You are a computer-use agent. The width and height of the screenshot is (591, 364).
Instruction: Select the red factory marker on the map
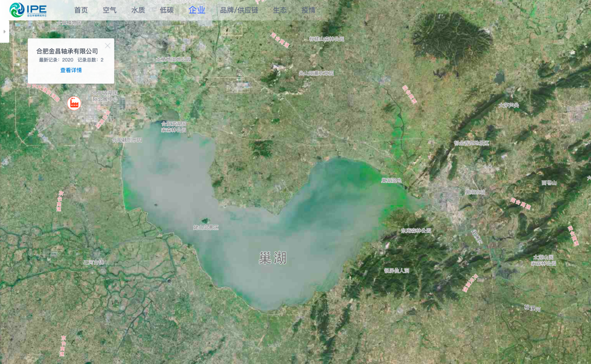[x=74, y=103]
